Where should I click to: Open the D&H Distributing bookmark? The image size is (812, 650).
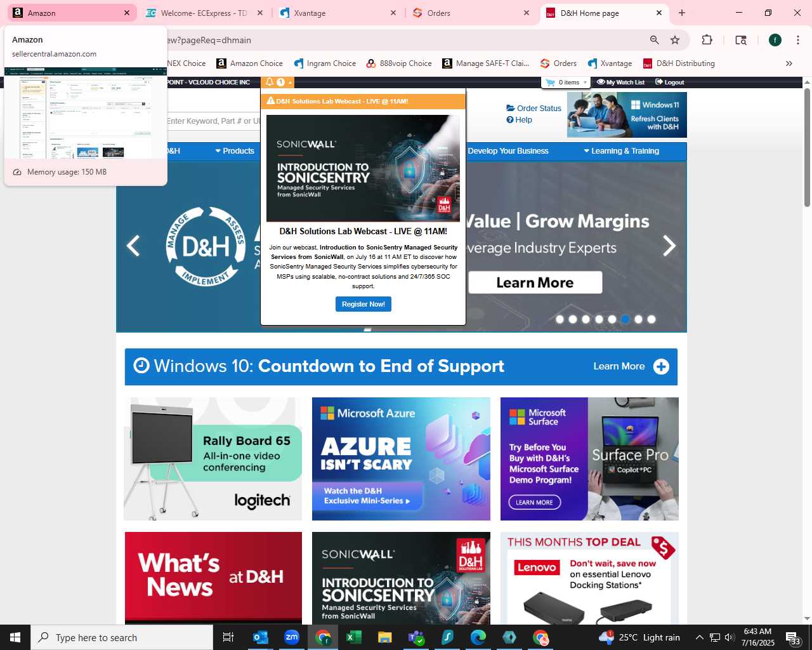679,63
